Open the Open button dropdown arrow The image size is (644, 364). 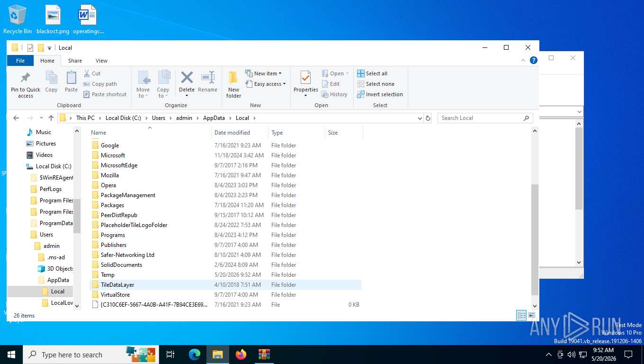tap(347, 73)
